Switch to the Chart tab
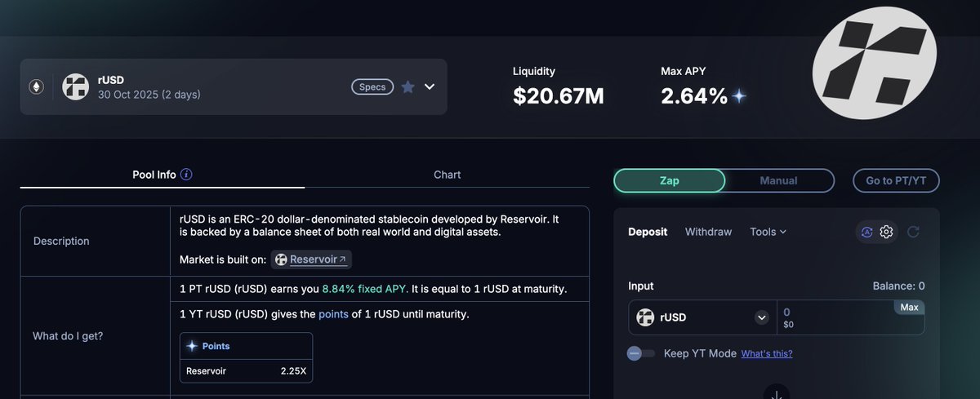Image resolution: width=980 pixels, height=399 pixels. point(447,175)
